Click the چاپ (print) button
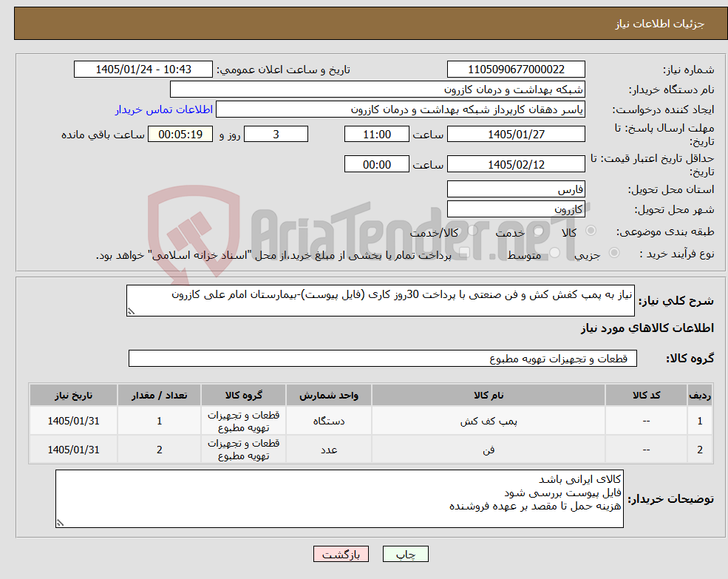 (405, 554)
